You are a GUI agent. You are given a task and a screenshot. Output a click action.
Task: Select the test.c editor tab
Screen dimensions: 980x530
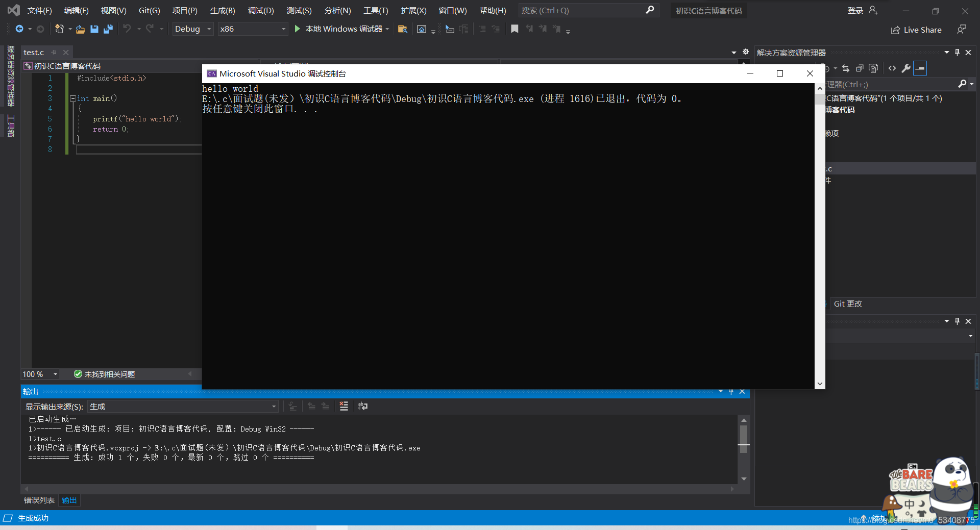click(34, 53)
